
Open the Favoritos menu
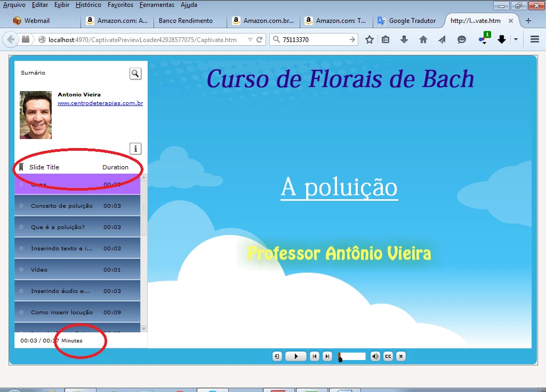point(120,5)
